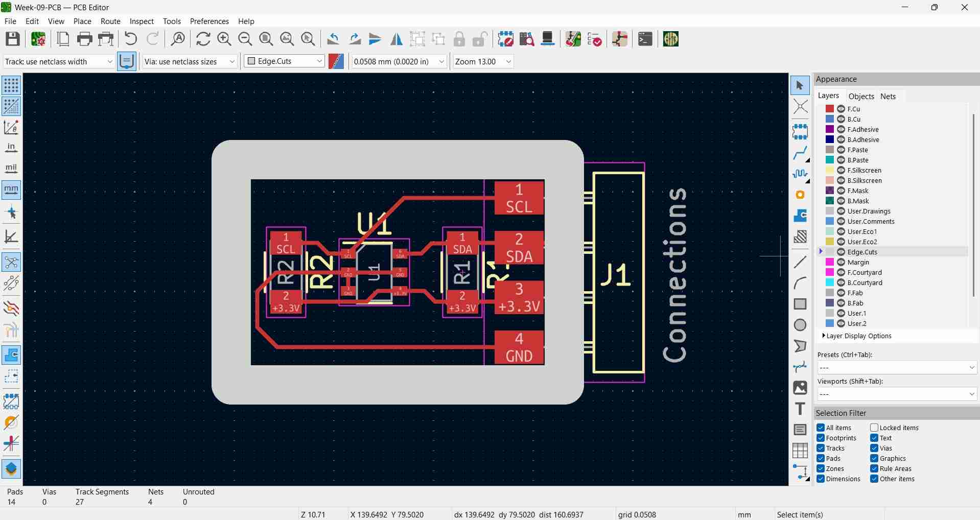
Task: Open Board Setup icon
Action: tap(38, 39)
